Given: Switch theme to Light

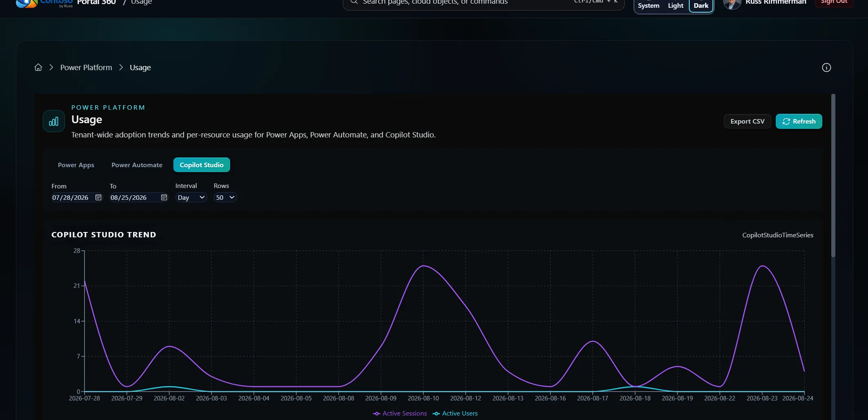Looking at the screenshot, I should click(675, 6).
